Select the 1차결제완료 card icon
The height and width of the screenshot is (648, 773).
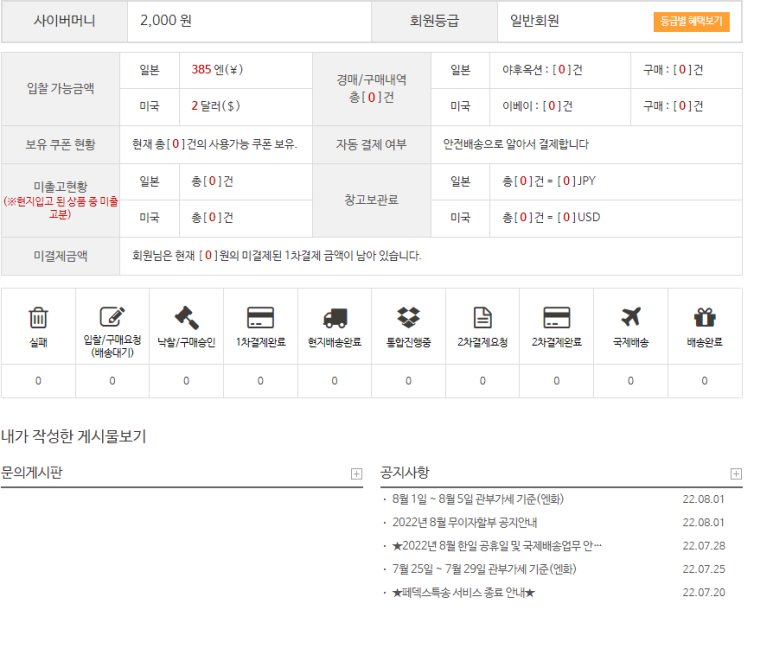260,318
